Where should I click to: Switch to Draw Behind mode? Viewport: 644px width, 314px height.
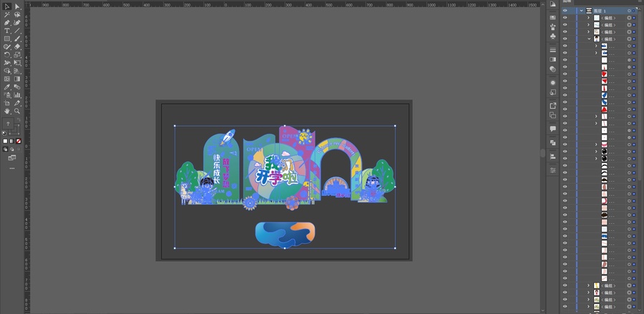[x=12, y=149]
